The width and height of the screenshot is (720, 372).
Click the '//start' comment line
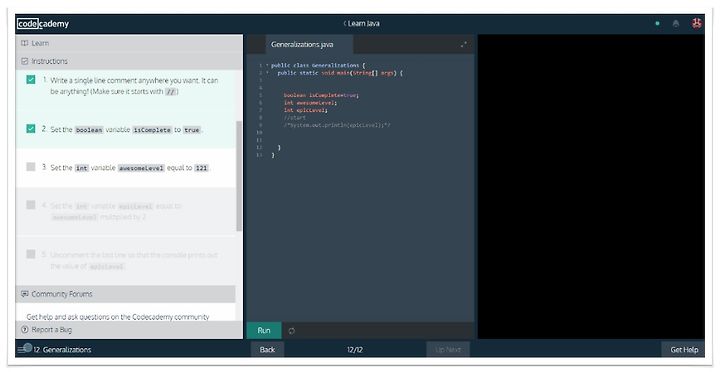coord(295,117)
